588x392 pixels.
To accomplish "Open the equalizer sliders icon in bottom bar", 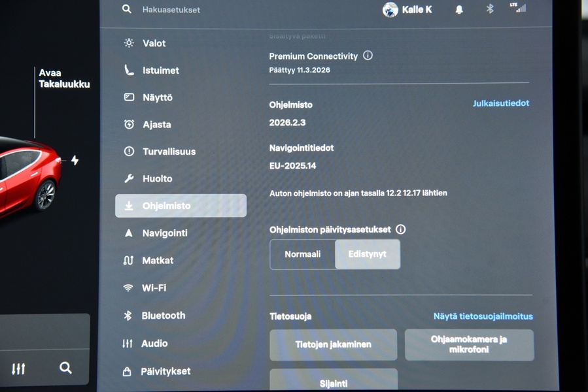I will (x=18, y=369).
